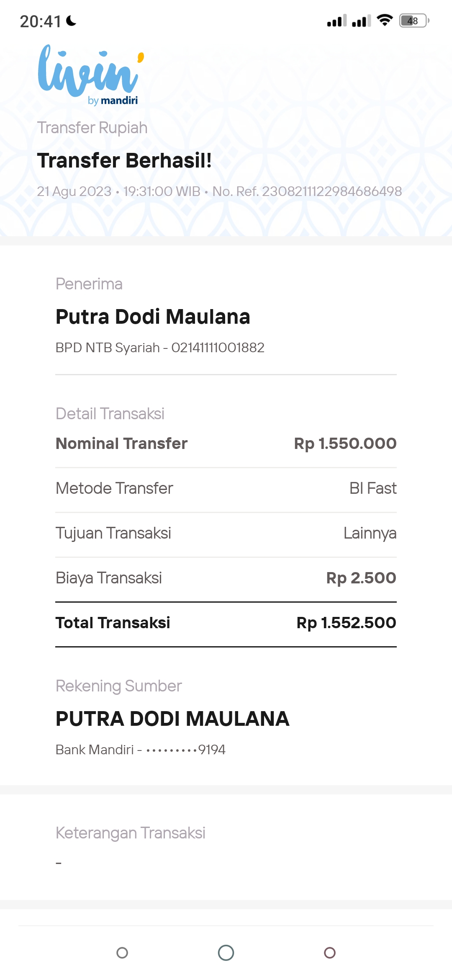452x980 pixels.
Task: Tap the second cellular signal icon
Action: (362, 21)
